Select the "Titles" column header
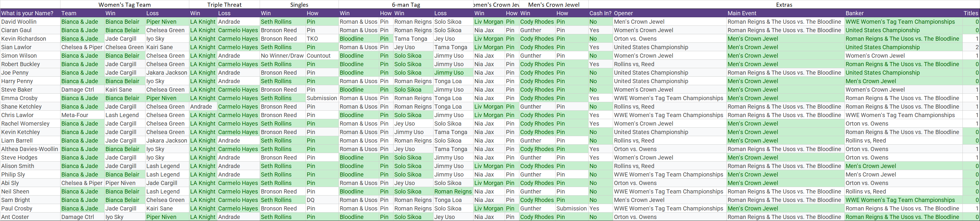Screen dimensions: 980x221 click(x=970, y=13)
